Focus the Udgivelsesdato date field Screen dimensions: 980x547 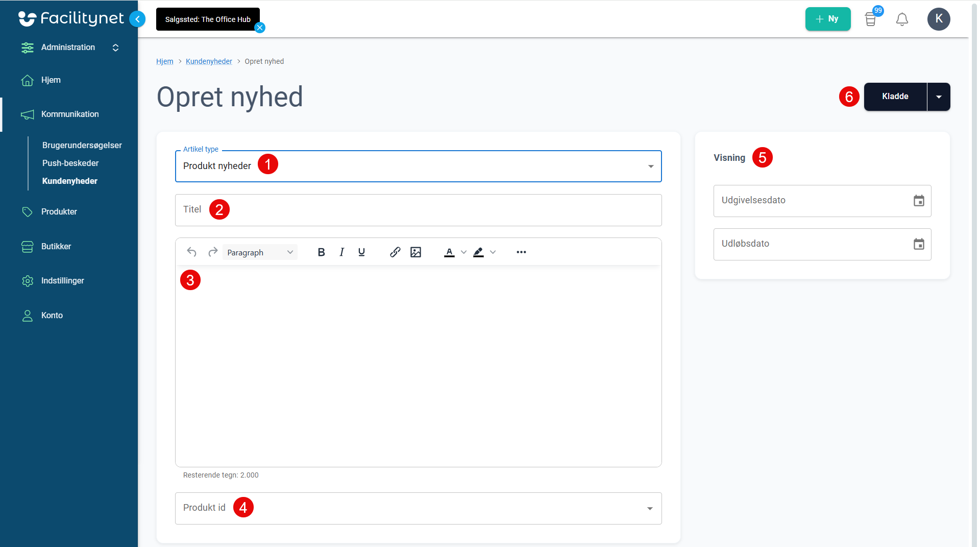[822, 201]
